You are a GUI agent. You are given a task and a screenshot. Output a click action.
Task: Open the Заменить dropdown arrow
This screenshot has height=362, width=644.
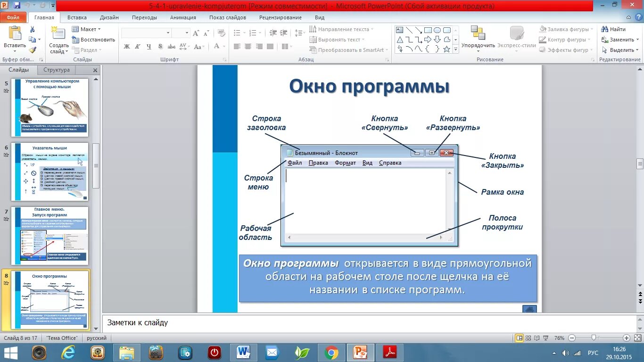(637, 40)
